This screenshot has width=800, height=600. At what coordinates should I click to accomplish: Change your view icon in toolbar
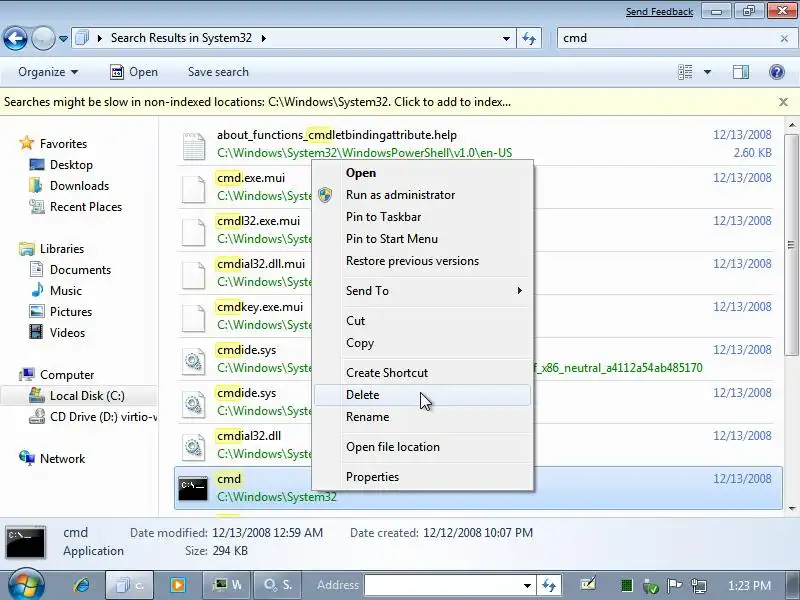[685, 72]
